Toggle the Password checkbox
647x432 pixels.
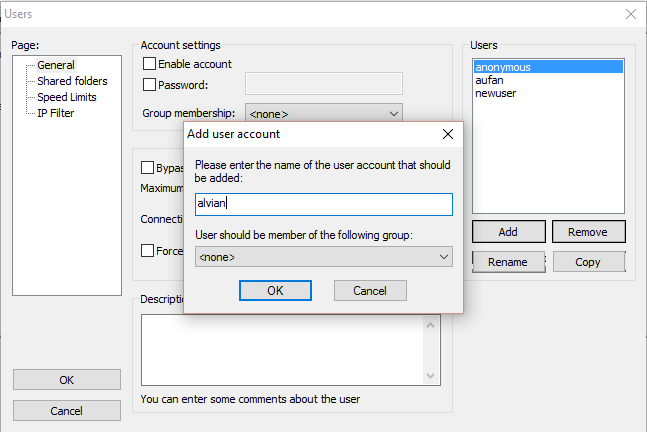click(x=150, y=85)
